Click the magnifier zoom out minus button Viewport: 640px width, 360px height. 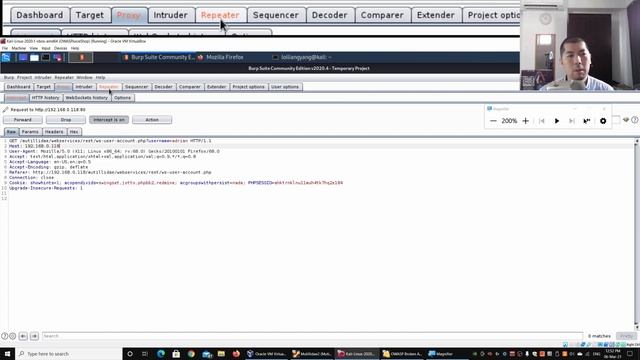pos(493,121)
